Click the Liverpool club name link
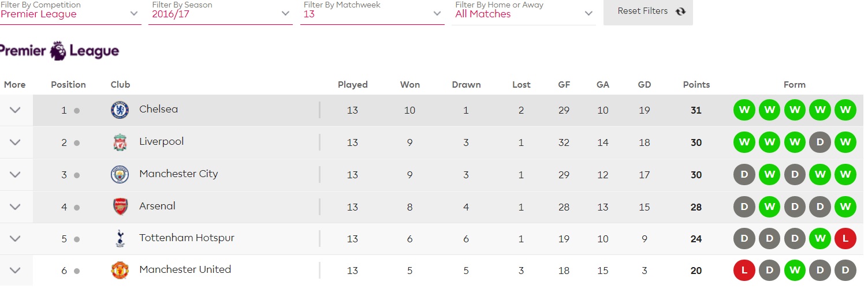 click(x=161, y=141)
